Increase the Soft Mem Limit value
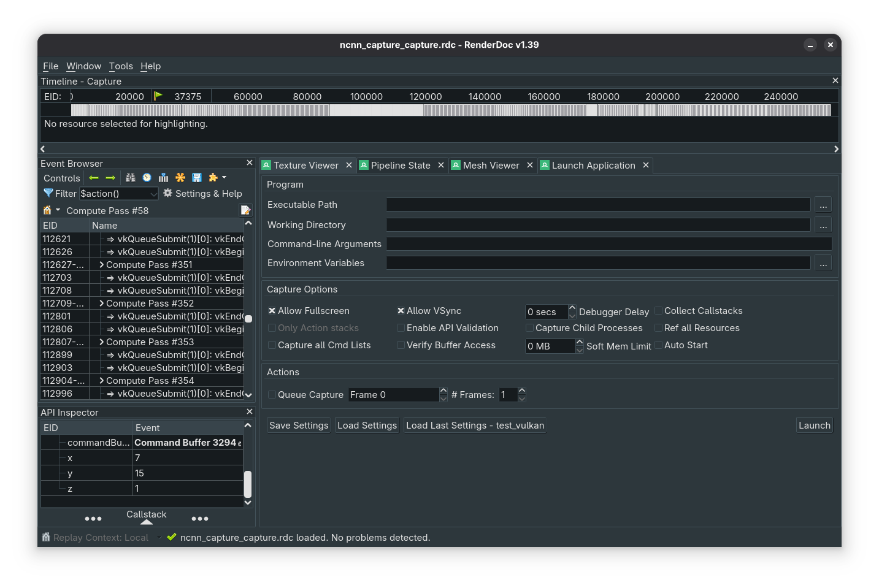The height and width of the screenshot is (588, 879). pyautogui.click(x=580, y=342)
